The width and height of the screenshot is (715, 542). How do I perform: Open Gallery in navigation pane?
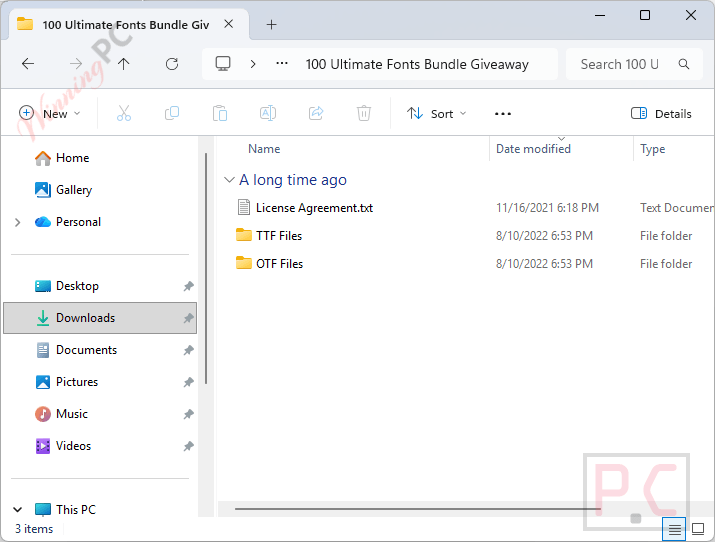[74, 190]
